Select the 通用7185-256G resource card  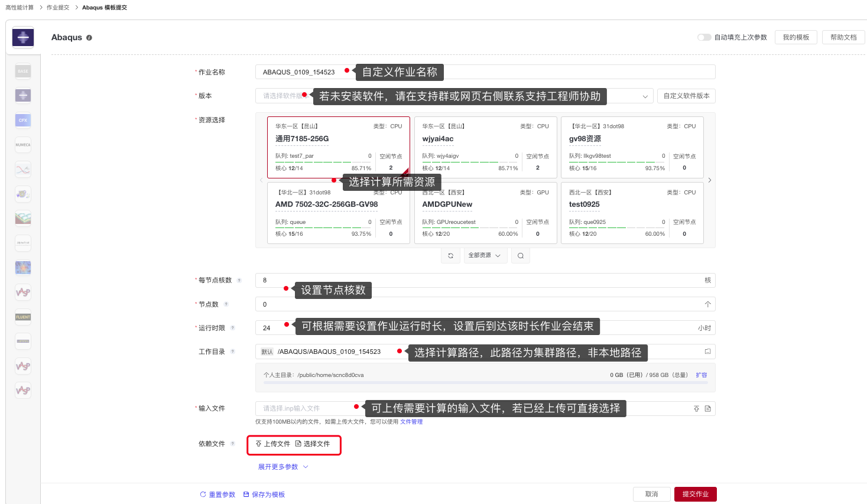(x=338, y=147)
